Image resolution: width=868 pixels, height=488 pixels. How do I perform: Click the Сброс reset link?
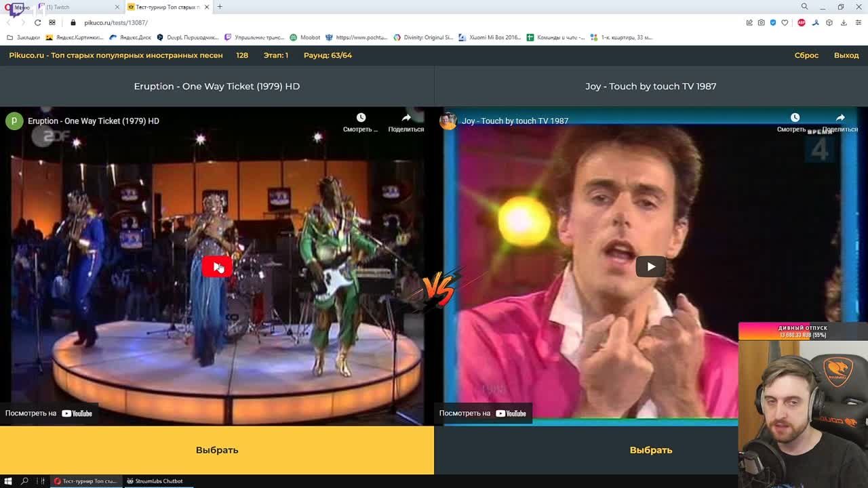tap(806, 56)
